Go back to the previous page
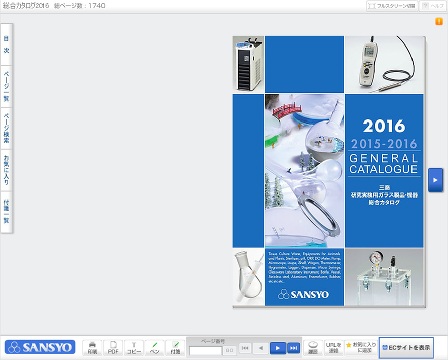The width and height of the screenshot is (448, 360). tap(261, 348)
